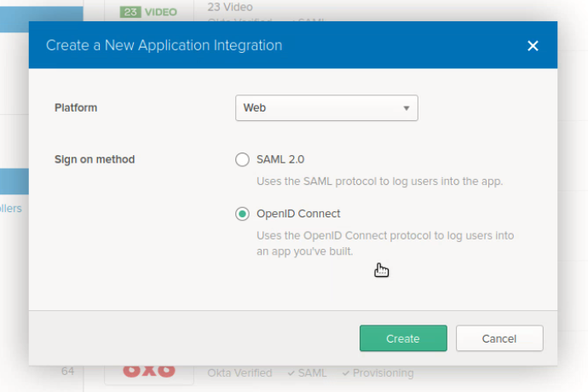Image resolution: width=588 pixels, height=392 pixels.
Task: Close the dialog with the X icon
Action: pos(533,46)
